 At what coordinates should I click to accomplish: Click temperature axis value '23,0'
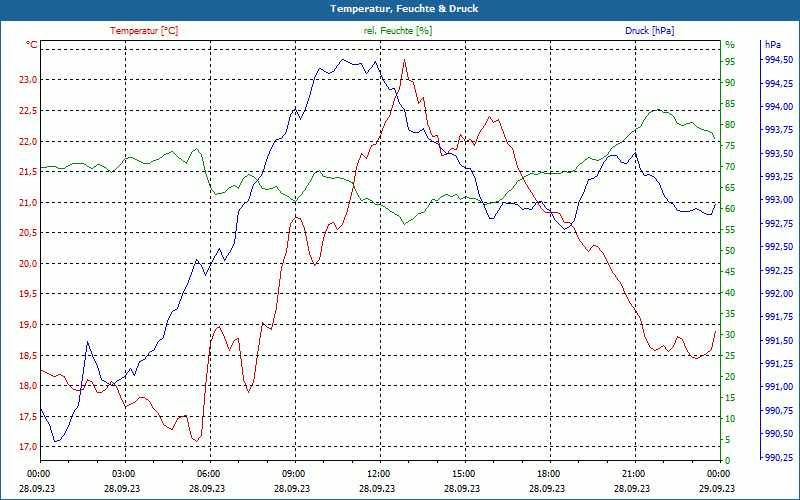(x=28, y=80)
